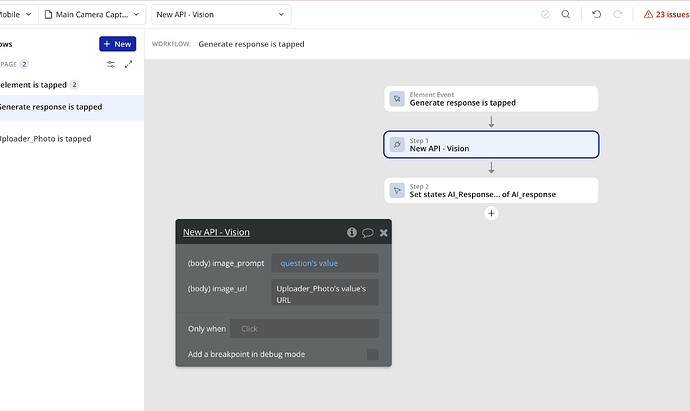Click the blue New button

point(117,44)
